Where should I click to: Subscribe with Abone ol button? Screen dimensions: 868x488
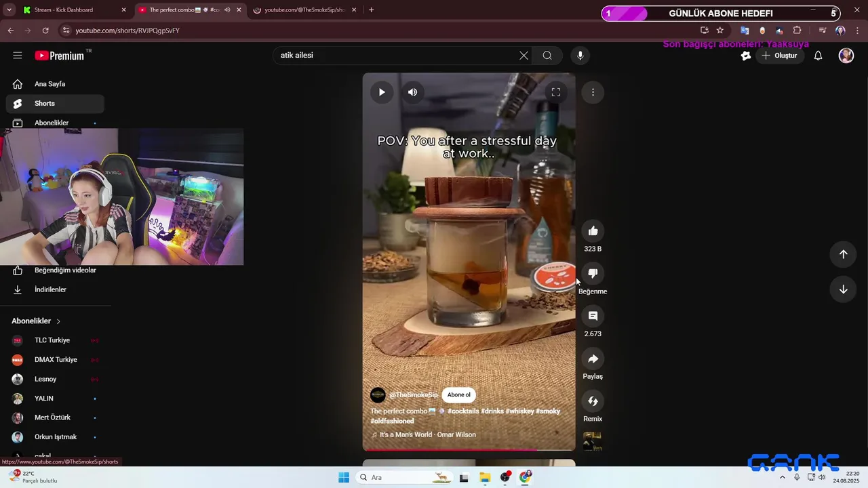(x=458, y=395)
